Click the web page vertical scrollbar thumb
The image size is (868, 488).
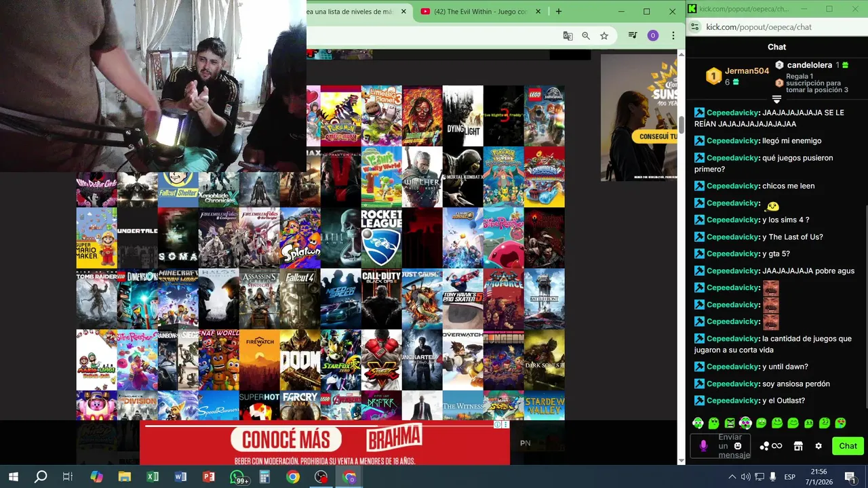[x=681, y=125]
